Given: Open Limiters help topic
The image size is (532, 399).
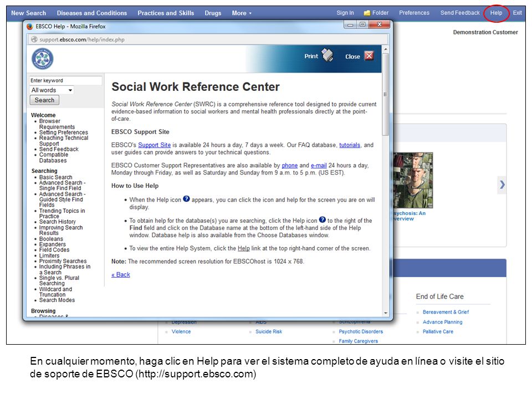Looking at the screenshot, I should [49, 255].
